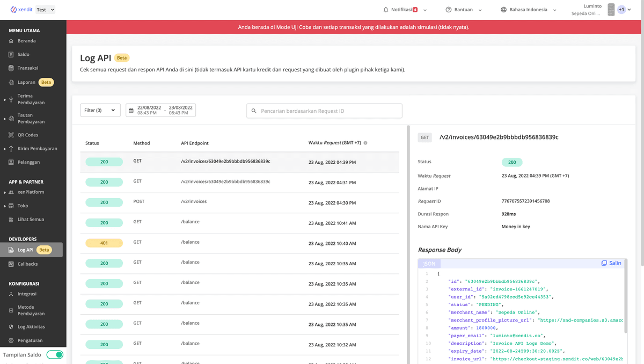This screenshot has width=644, height=364.
Task: Expand the Terima Pembayaran submenu arrow
Action: [x=5, y=100]
